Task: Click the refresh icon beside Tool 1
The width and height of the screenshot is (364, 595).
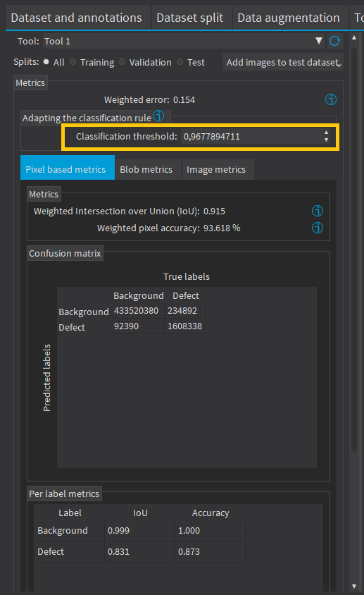Action: tap(335, 41)
